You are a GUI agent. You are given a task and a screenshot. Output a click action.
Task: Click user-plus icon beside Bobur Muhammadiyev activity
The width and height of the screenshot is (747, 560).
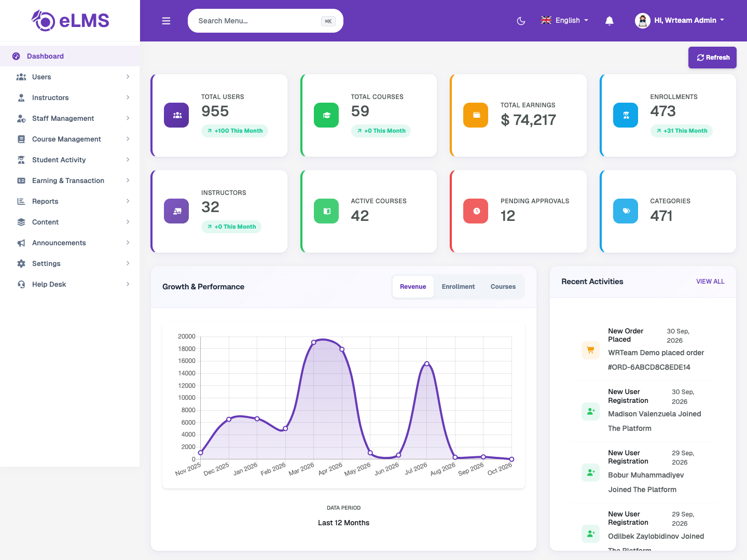pos(590,472)
